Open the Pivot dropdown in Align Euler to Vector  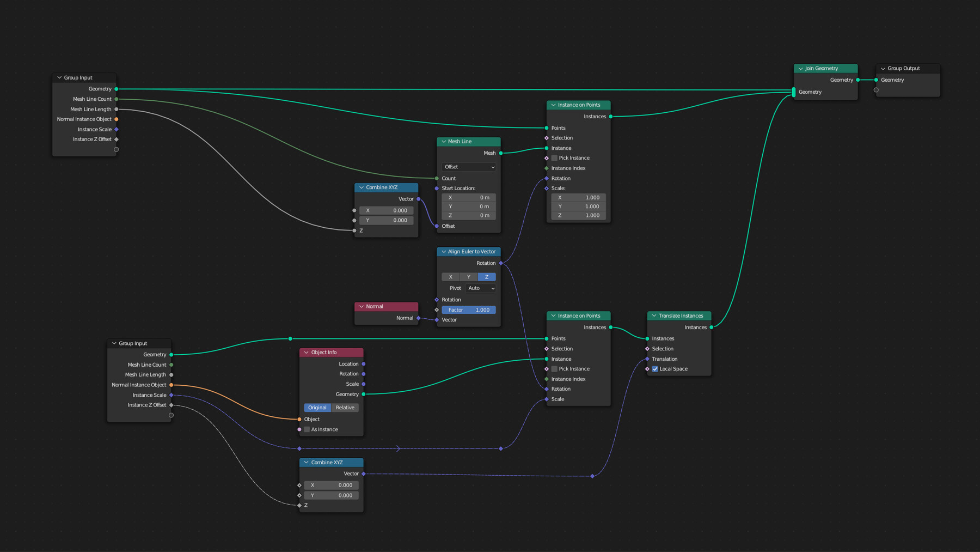[480, 288]
